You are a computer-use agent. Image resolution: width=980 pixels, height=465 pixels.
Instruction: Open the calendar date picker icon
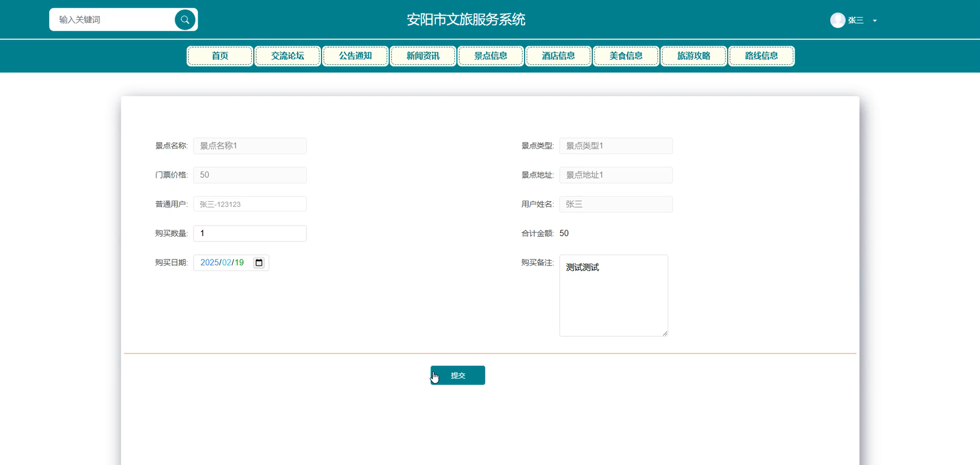259,263
